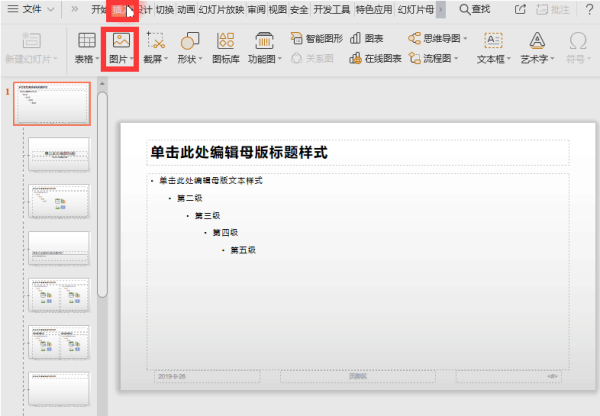Insert a 智能图形 smart graphic
The height and width of the screenshot is (416, 600).
point(316,38)
